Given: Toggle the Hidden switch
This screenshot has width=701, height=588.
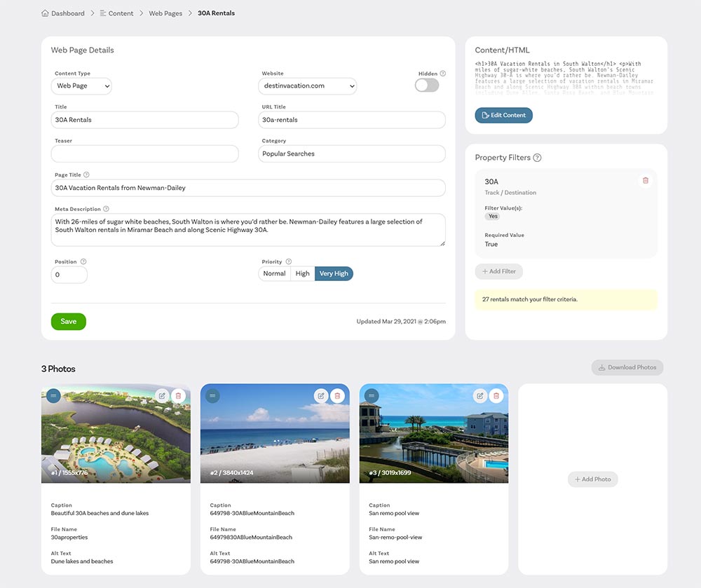Looking at the screenshot, I should point(427,86).
